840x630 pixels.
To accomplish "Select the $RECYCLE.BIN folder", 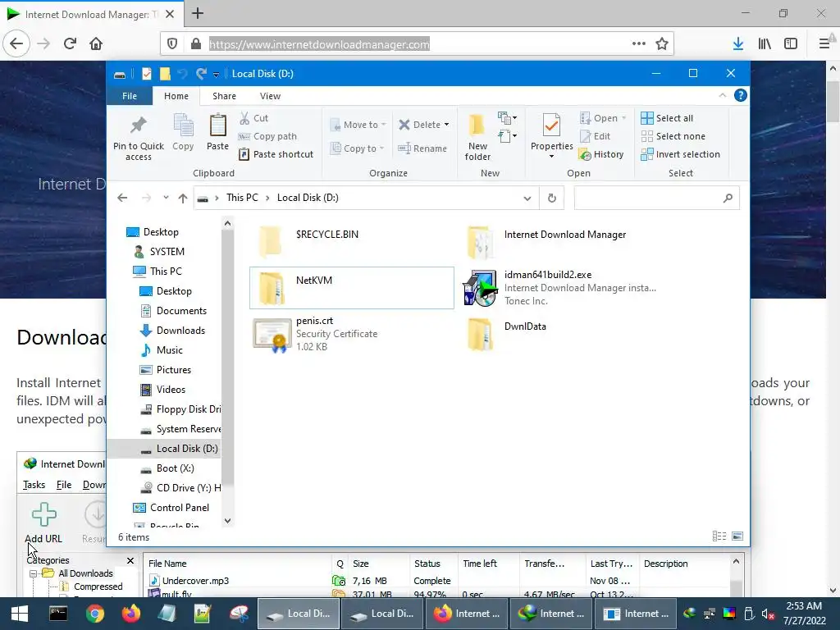I will pos(351,242).
